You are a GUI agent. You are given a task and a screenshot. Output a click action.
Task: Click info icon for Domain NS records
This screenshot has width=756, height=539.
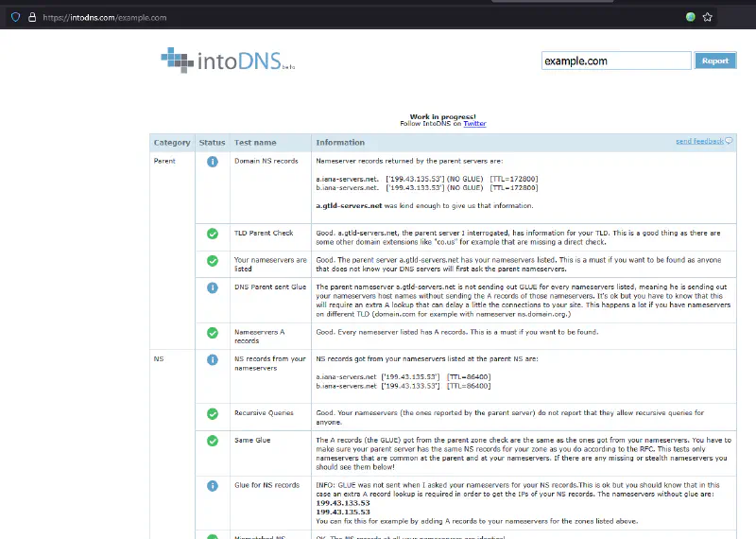point(212,162)
